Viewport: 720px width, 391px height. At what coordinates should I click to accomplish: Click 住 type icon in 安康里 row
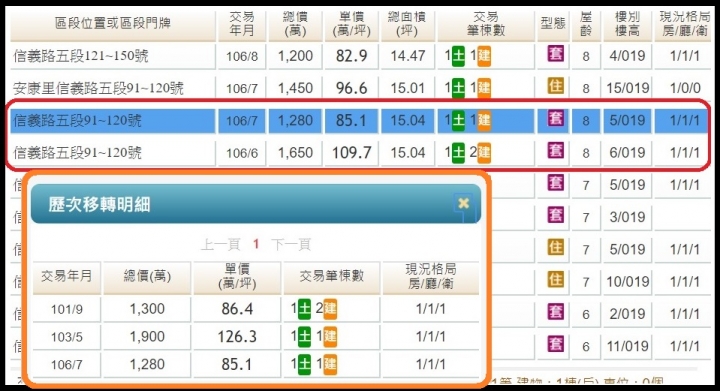[x=556, y=86]
